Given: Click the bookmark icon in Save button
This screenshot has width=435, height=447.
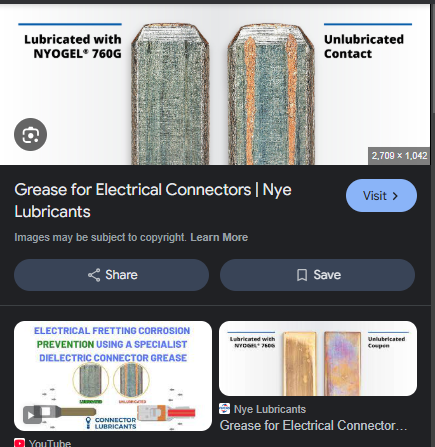Looking at the screenshot, I should (x=302, y=275).
